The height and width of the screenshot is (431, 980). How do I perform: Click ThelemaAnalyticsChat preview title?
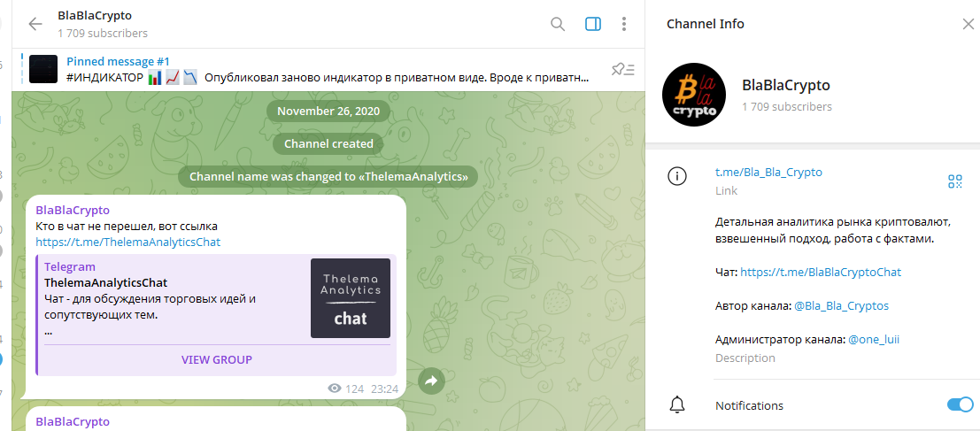tap(105, 282)
